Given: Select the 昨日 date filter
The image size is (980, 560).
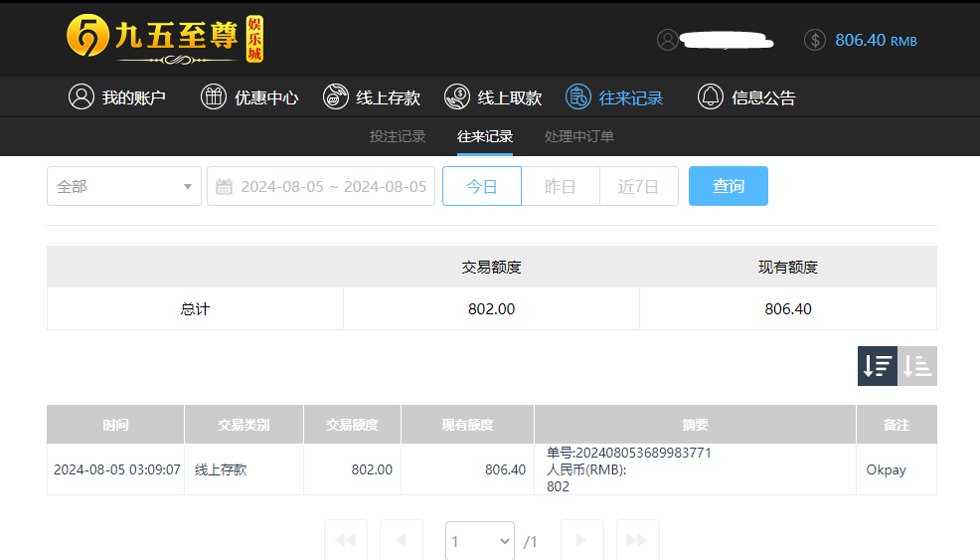Looking at the screenshot, I should point(561,186).
